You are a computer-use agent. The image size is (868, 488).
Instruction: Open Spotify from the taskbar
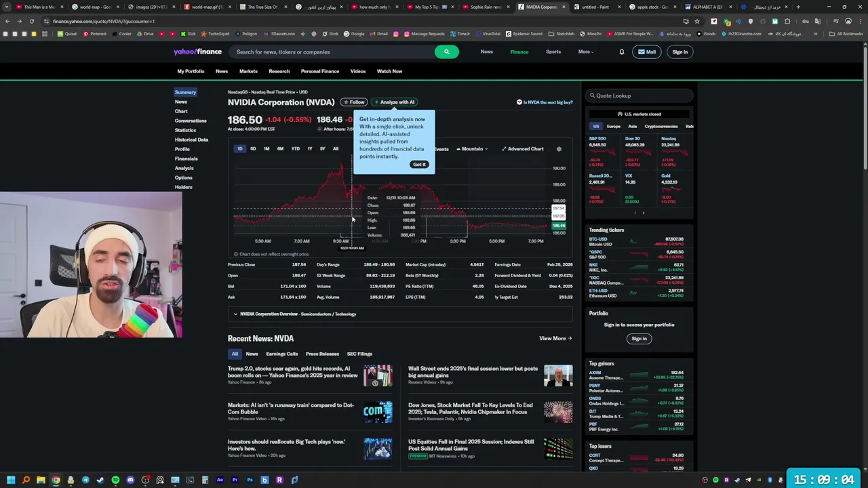115,480
